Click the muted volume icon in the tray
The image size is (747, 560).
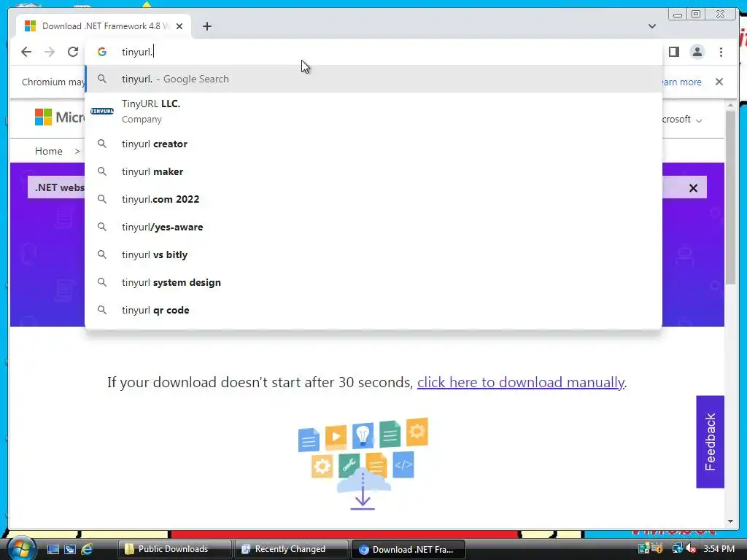click(692, 548)
